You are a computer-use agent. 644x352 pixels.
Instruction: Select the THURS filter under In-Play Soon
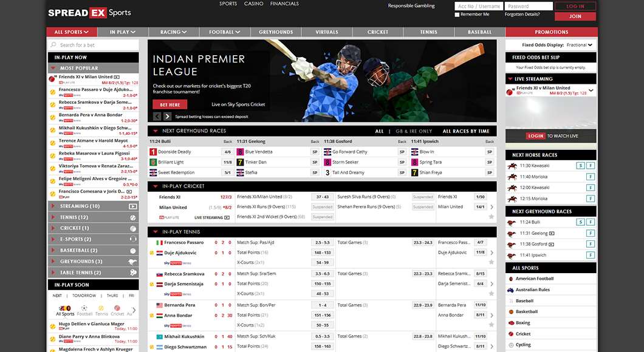[x=112, y=296]
